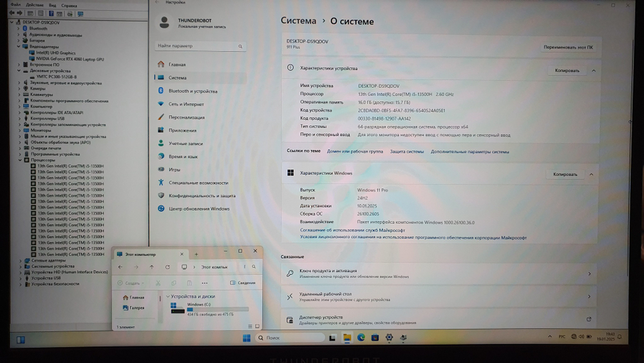This screenshot has height=363, width=644.
Task: Select the Клавиатуры category row
Action: [x=41, y=95]
